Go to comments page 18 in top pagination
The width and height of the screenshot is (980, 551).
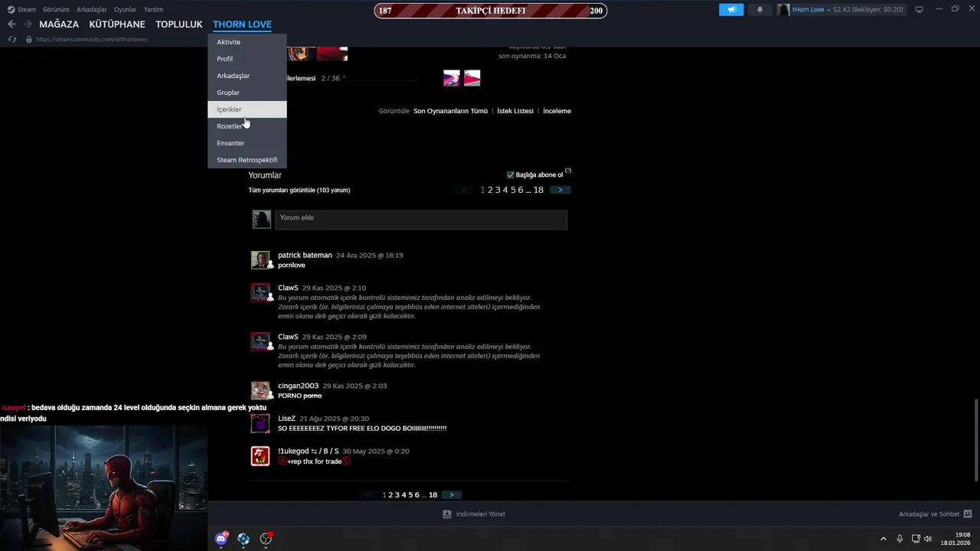point(538,190)
